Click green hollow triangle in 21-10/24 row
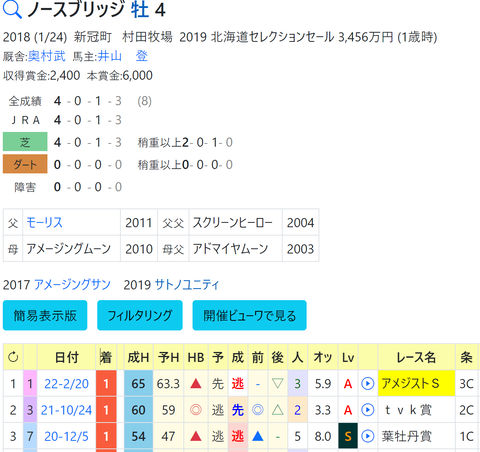This screenshot has height=452, width=480. pyautogui.click(x=277, y=410)
